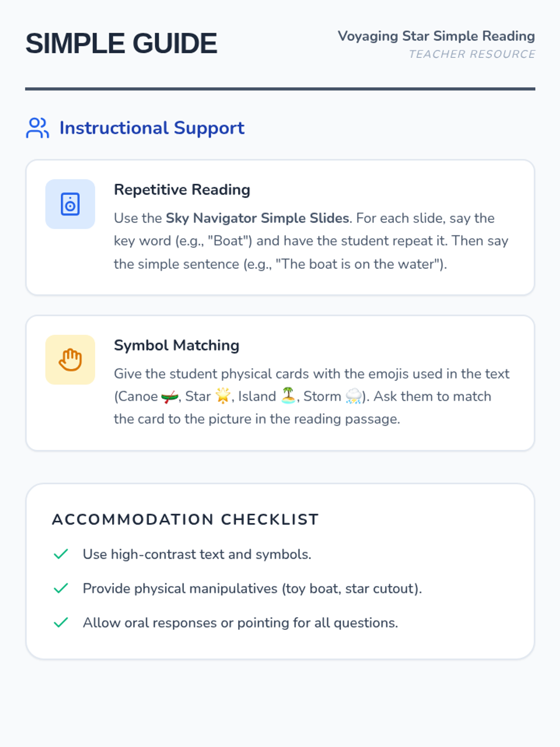
Task: Click the checkmark for physical manipulatives item
Action: click(x=61, y=588)
